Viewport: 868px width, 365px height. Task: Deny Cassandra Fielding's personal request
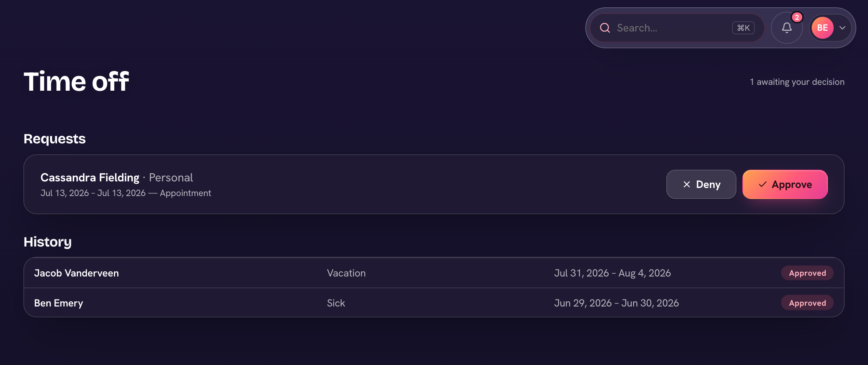click(x=701, y=184)
